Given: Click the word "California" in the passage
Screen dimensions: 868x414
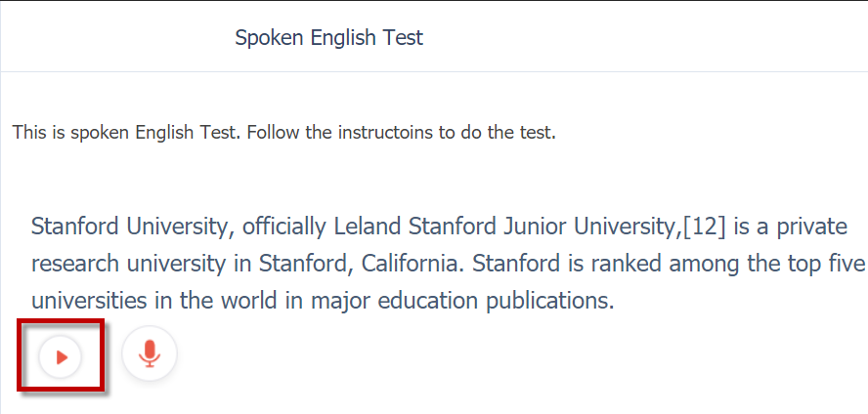Looking at the screenshot, I should coord(411,264).
